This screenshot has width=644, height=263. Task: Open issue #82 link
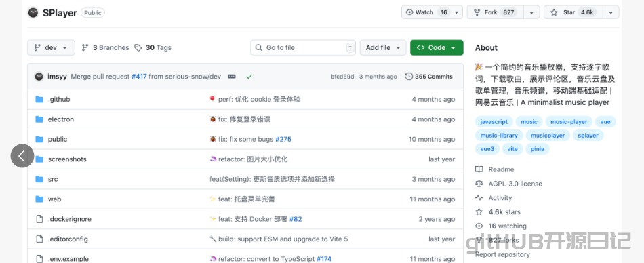click(x=296, y=219)
